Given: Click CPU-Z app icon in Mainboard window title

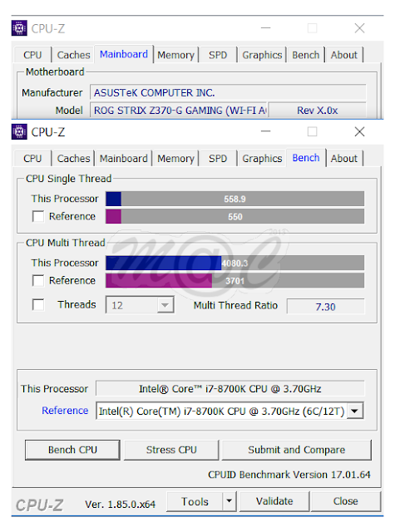Looking at the screenshot, I should pos(19,28).
